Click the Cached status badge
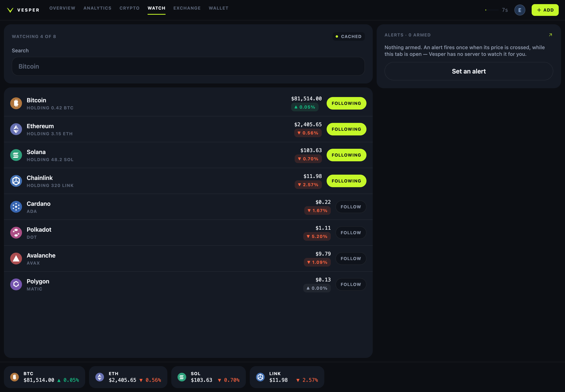This screenshot has height=392, width=565. (x=348, y=37)
